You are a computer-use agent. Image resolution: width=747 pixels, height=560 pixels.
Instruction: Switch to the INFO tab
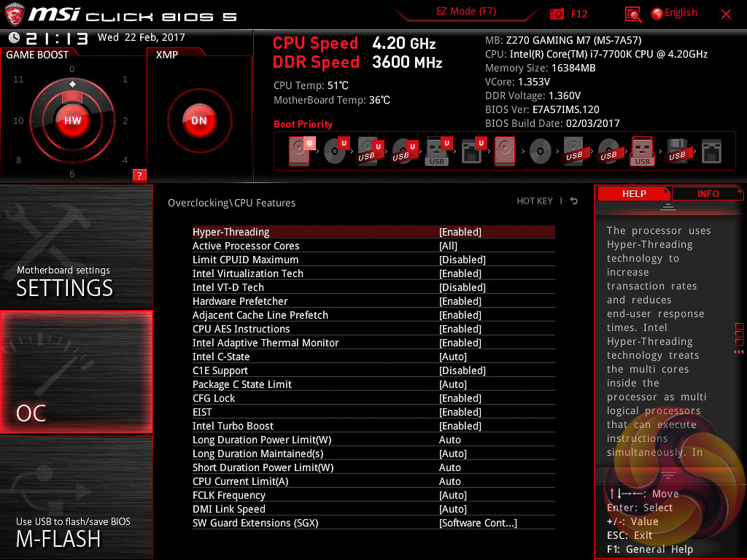click(x=708, y=193)
